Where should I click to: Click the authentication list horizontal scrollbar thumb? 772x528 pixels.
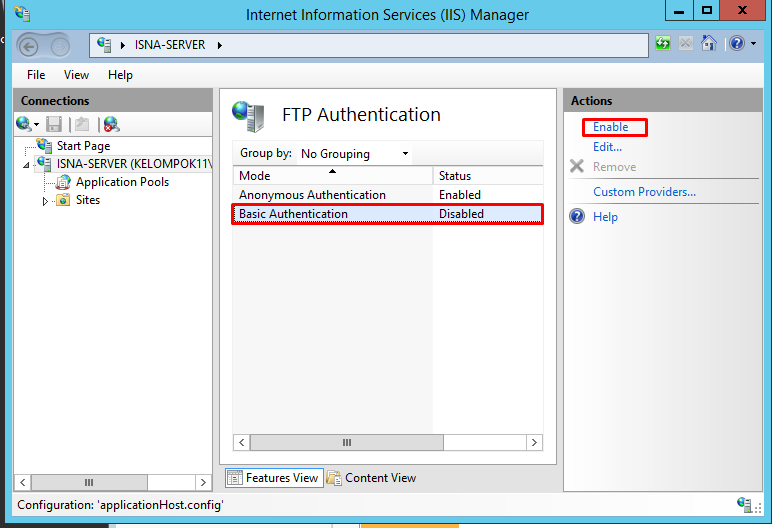pyautogui.click(x=347, y=442)
